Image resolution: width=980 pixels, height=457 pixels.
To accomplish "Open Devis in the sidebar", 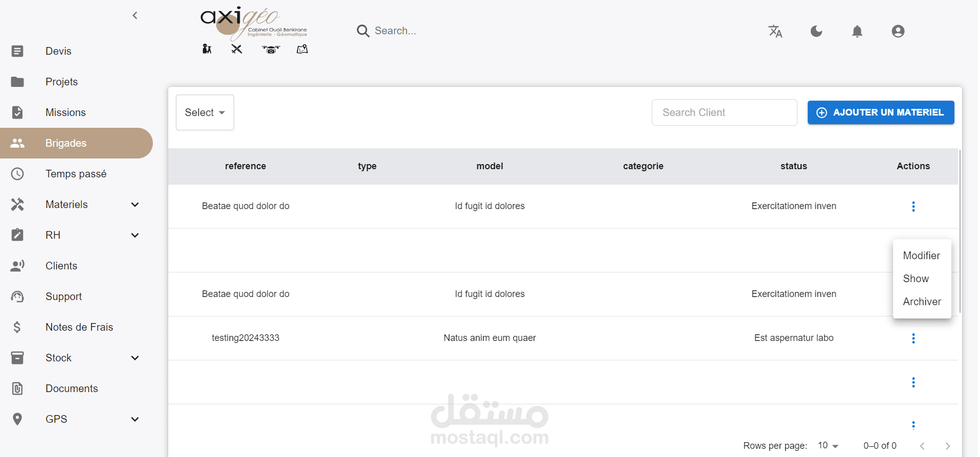I will point(58,51).
